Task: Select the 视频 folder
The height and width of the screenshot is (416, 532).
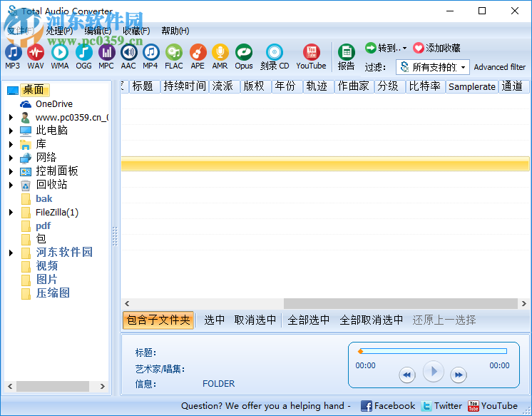Action: pyautogui.click(x=47, y=266)
